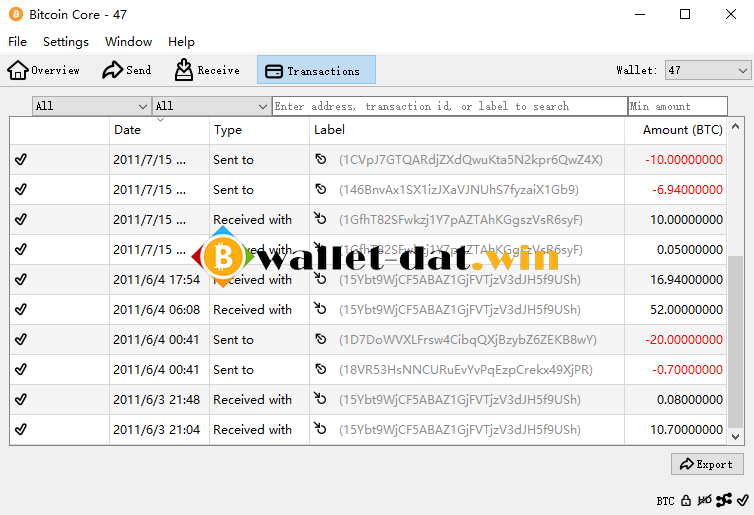Click sent icon beside address 18VR53HsNNCURu...

tap(321, 369)
